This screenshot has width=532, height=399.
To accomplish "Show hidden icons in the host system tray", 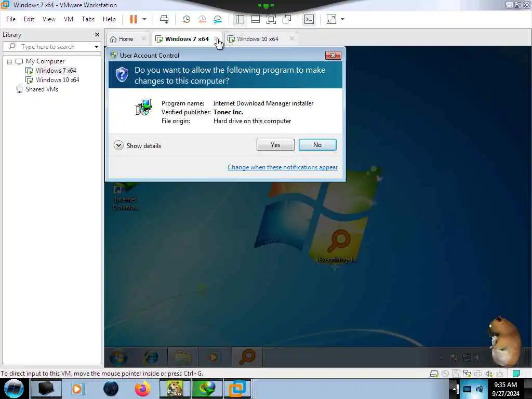I will (454, 389).
